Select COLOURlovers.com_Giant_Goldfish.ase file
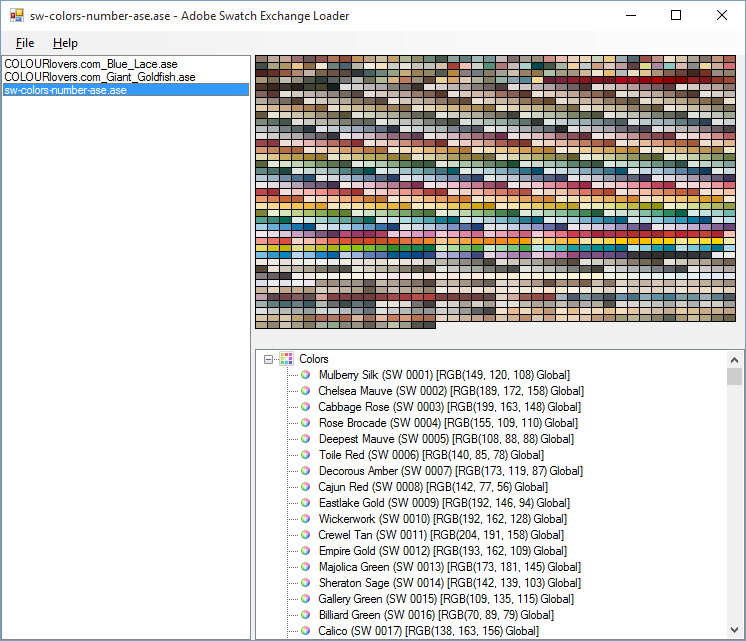 point(100,77)
